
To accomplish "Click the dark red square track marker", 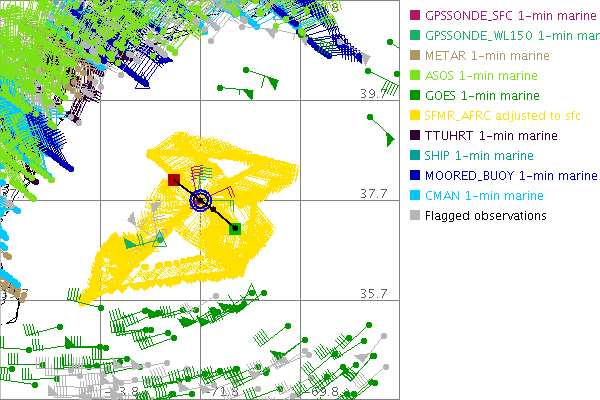I will pyautogui.click(x=174, y=180).
